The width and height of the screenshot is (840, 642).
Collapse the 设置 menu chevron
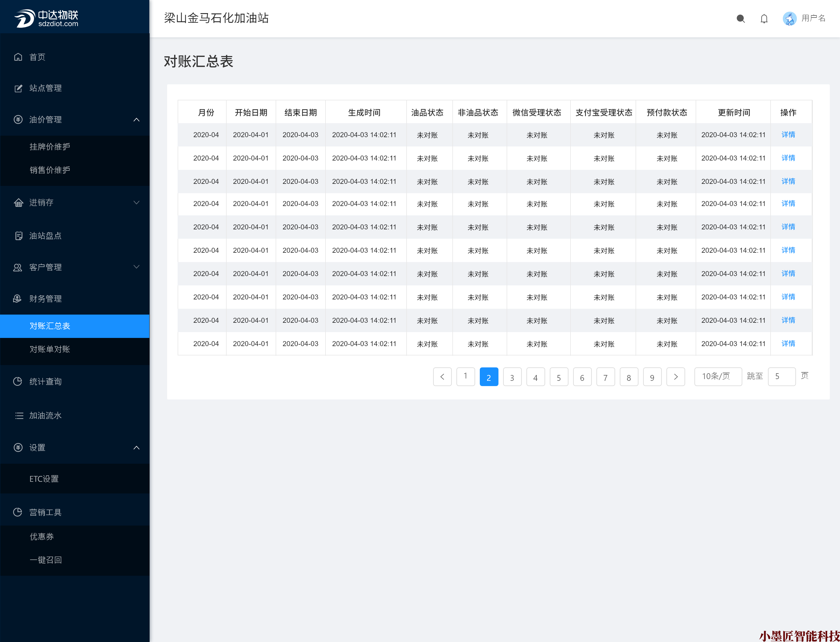click(136, 447)
